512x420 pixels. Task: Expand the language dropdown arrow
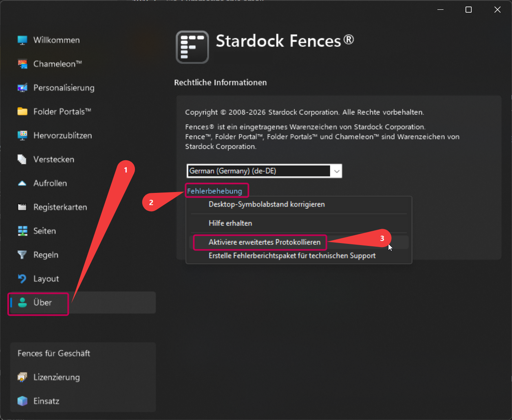tap(337, 171)
